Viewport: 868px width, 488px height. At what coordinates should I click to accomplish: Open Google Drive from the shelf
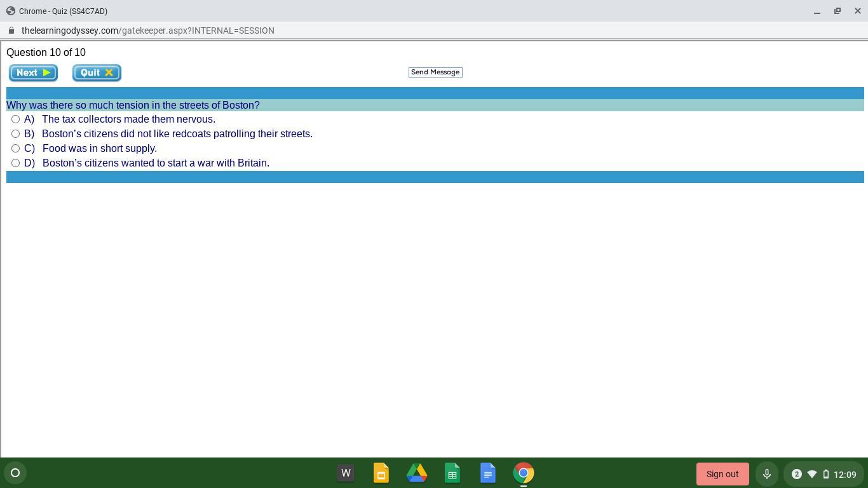click(417, 473)
